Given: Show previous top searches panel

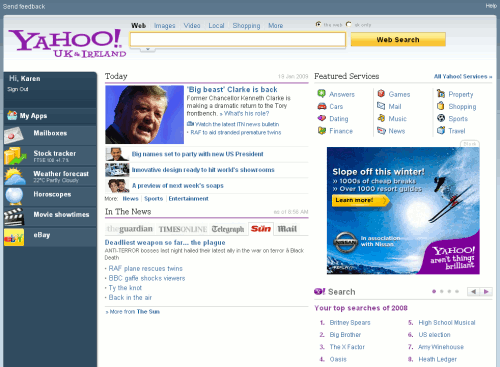Looking at the screenshot, I should (473, 292).
